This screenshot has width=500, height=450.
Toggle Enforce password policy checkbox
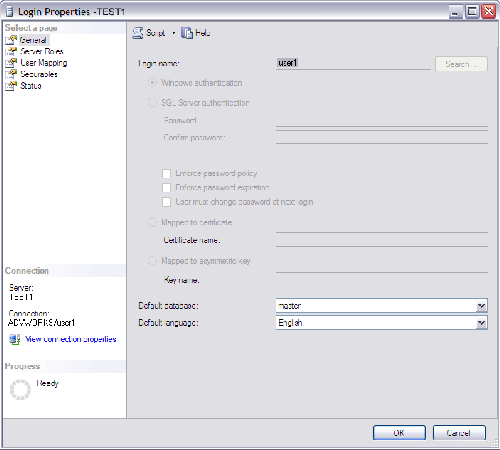point(166,174)
